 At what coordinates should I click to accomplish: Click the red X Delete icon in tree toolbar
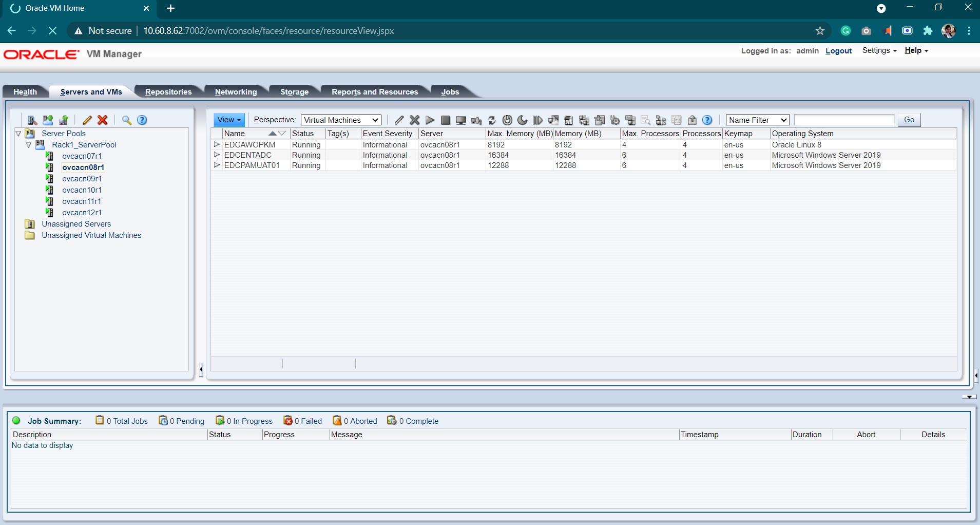103,120
